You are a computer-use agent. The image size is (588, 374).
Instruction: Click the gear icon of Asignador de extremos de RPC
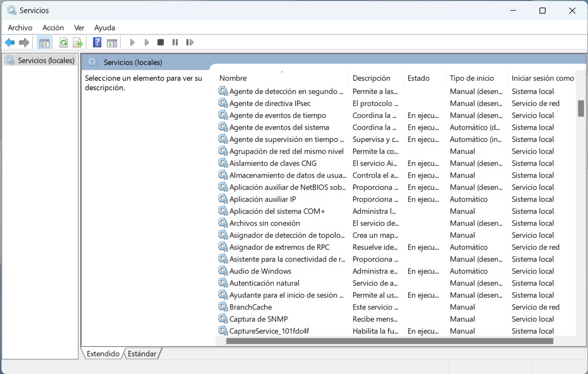click(223, 247)
